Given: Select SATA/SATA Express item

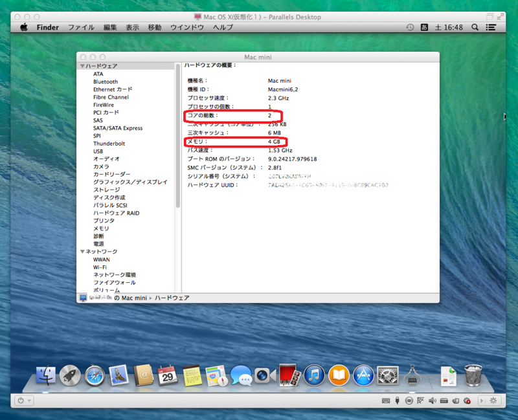Looking at the screenshot, I should pyautogui.click(x=118, y=128).
